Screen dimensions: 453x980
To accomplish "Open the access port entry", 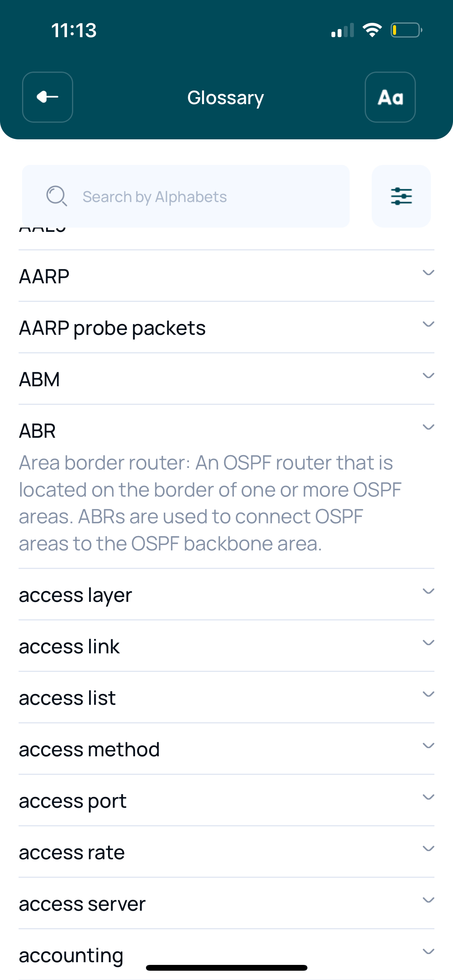I will 73,801.
